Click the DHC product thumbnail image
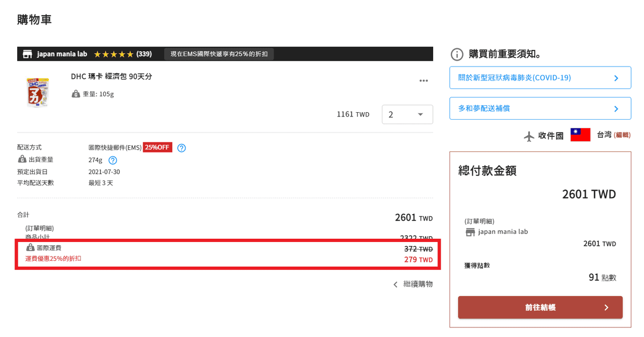 (38, 92)
